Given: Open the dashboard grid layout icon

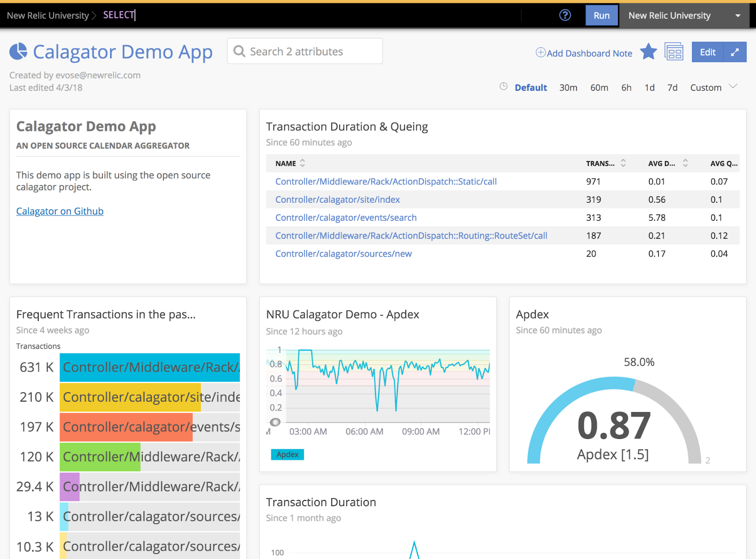Looking at the screenshot, I should [x=674, y=52].
